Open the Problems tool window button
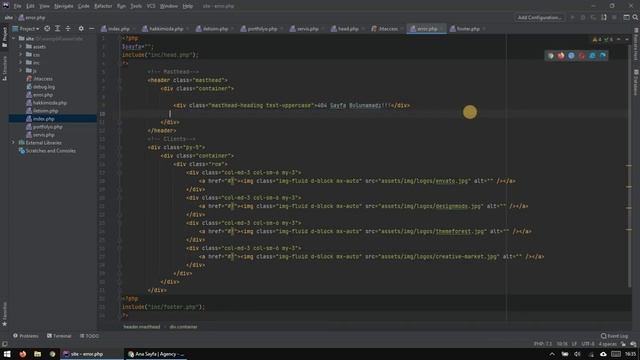Screen dimensions: 640x360 [25, 336]
